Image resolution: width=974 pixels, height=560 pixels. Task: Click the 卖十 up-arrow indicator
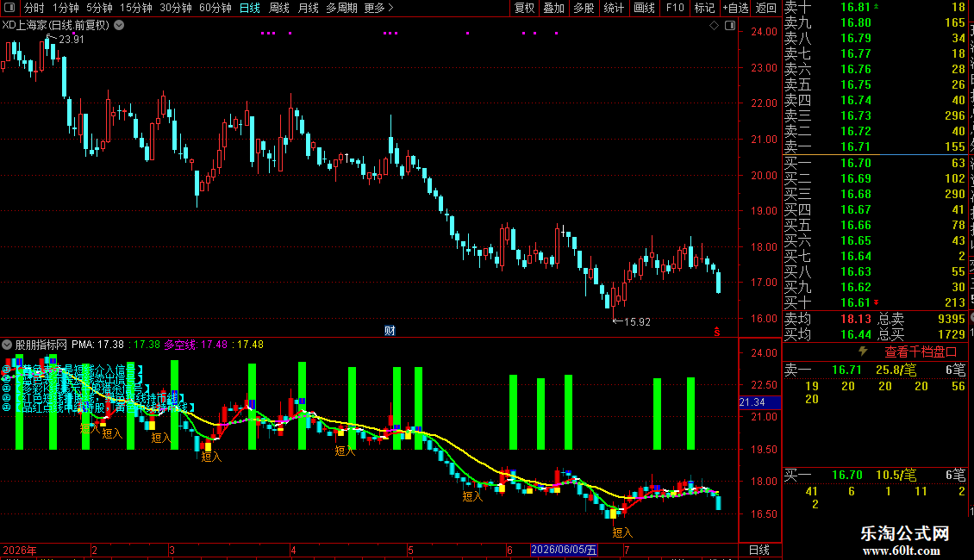tap(876, 6)
